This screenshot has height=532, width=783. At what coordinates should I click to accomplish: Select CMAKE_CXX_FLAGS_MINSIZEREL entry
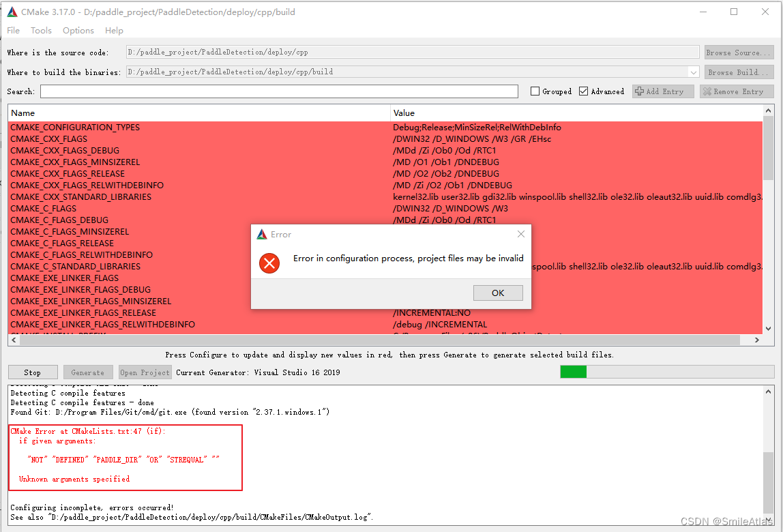[x=75, y=162]
